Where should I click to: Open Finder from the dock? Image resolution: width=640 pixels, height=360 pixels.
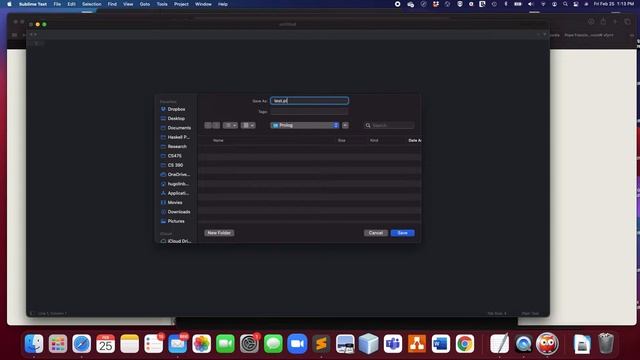(x=34, y=344)
